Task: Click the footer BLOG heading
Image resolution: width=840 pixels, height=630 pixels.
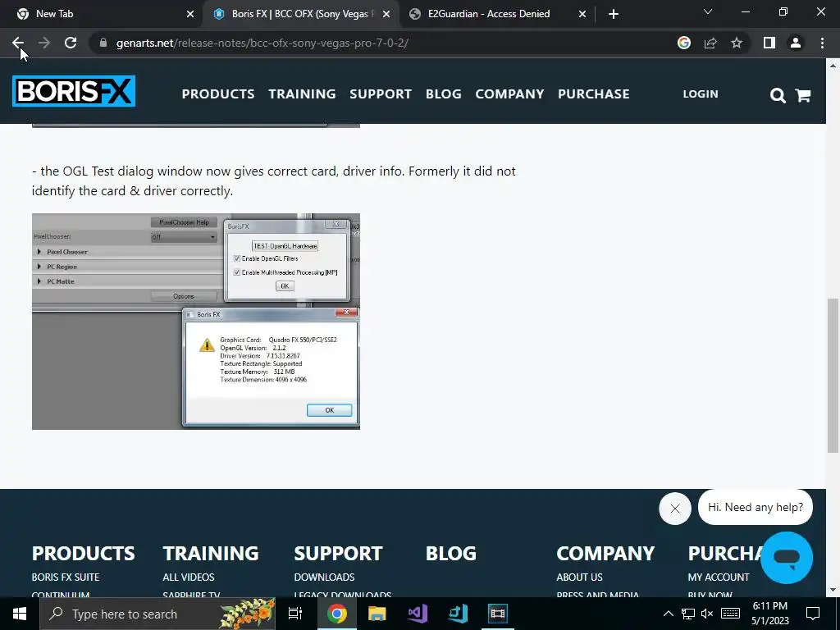Action: point(450,554)
